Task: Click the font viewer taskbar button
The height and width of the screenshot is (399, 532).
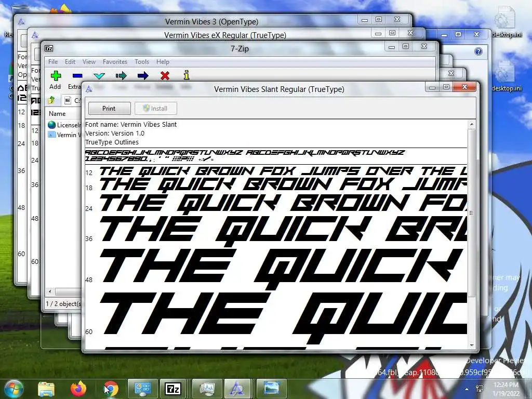Action: [237, 389]
